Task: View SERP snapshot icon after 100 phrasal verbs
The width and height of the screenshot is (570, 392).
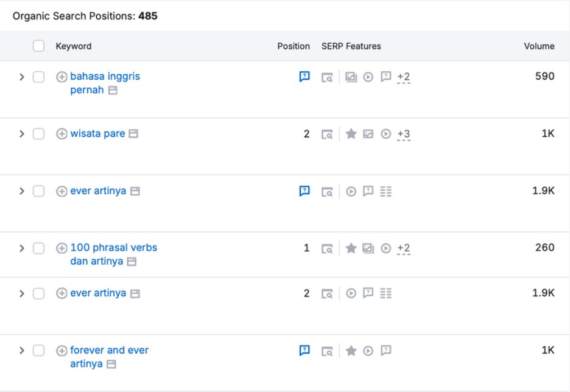Action: 132,262
